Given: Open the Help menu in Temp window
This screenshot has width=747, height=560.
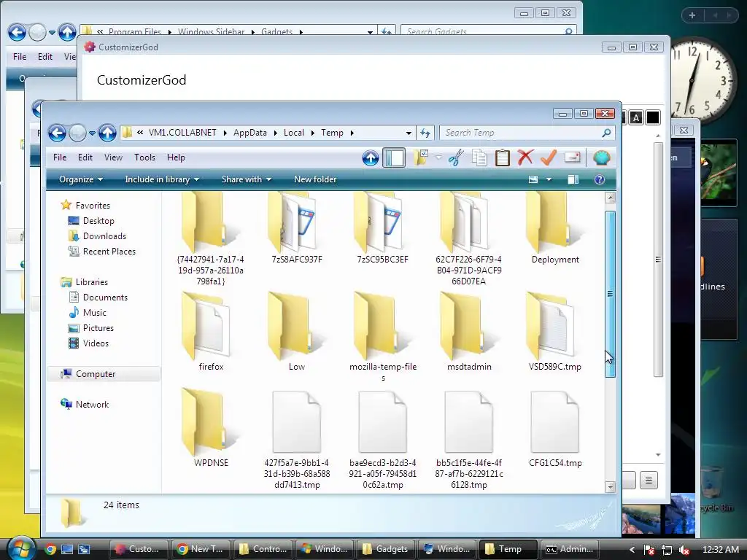Looking at the screenshot, I should tap(176, 157).
